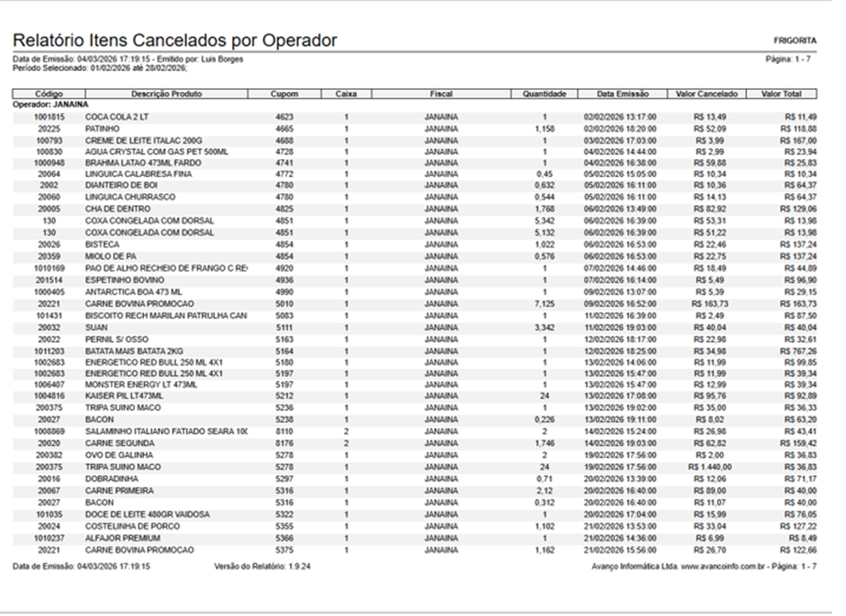Image resolution: width=846 pixels, height=616 pixels.
Task: Click the Data Emissão column header
Action: point(623,94)
